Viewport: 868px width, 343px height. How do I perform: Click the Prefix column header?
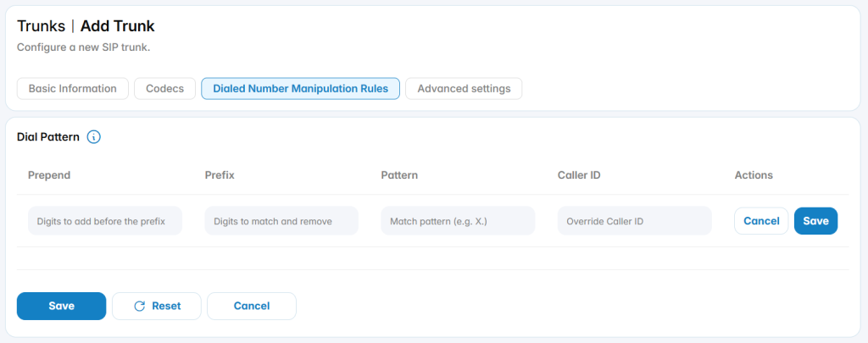click(x=220, y=174)
